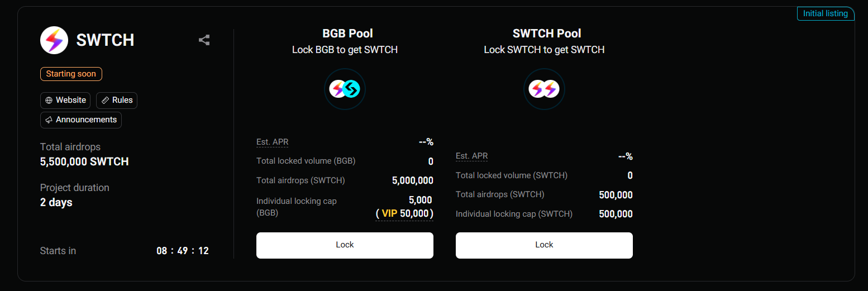This screenshot has height=291, width=868.
Task: Click Est. APR label in BGB Pool
Action: click(x=273, y=142)
